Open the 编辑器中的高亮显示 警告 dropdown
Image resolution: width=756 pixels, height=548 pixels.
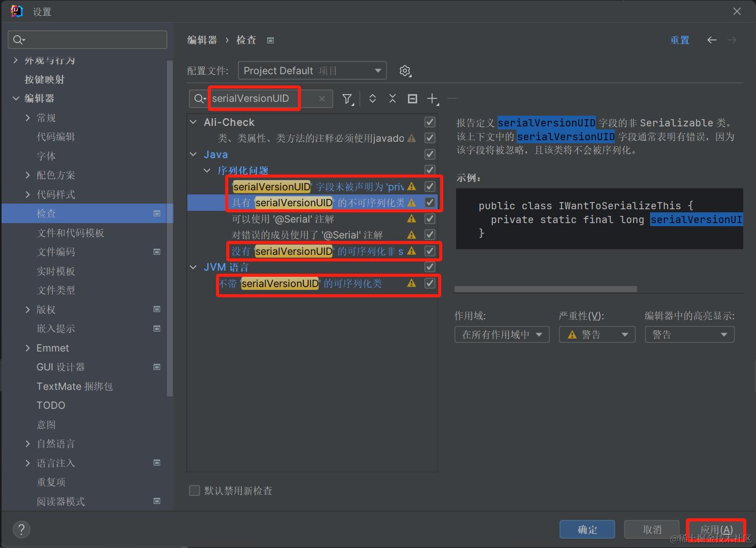[x=689, y=335]
